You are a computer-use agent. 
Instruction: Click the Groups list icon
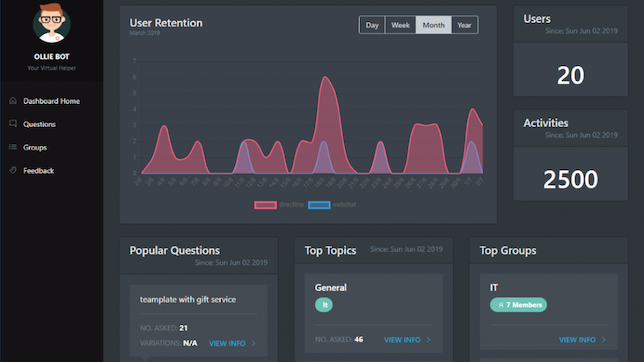(x=13, y=147)
